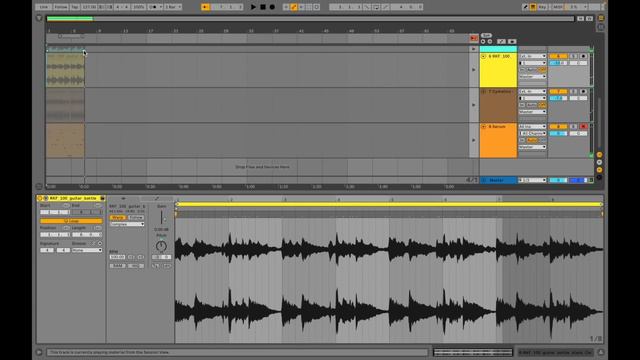Screen dimensions: 640x360
Task: Click the next locator arrow button
Action: point(489,42)
